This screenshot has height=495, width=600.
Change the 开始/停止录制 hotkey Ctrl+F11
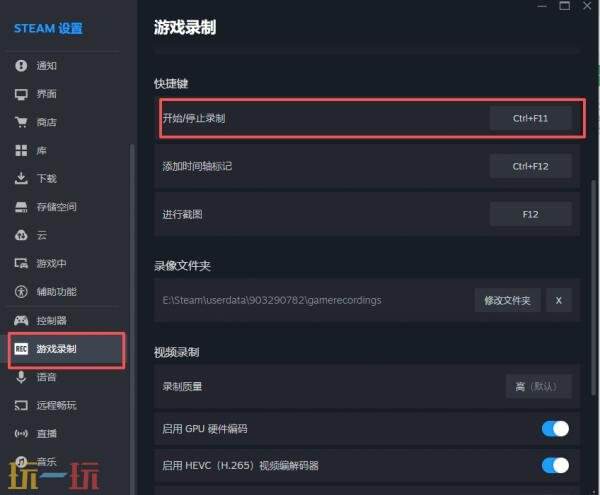coord(530,119)
